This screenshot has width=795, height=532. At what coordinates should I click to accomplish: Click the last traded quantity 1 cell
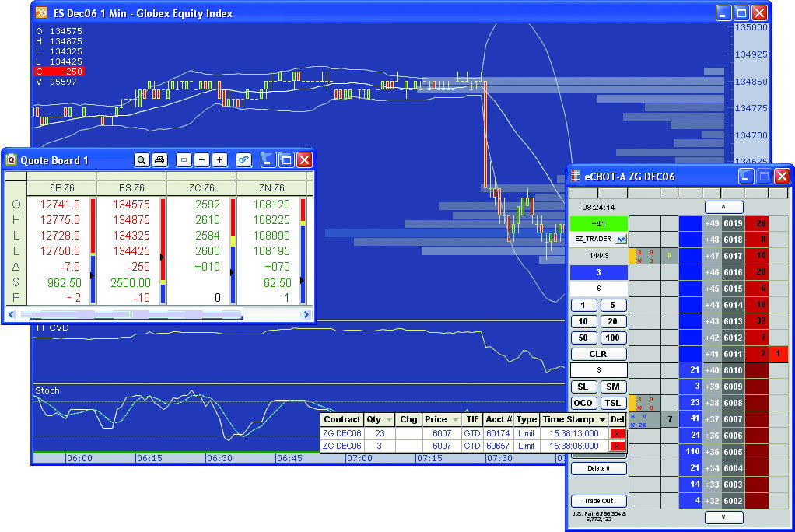(x=778, y=354)
